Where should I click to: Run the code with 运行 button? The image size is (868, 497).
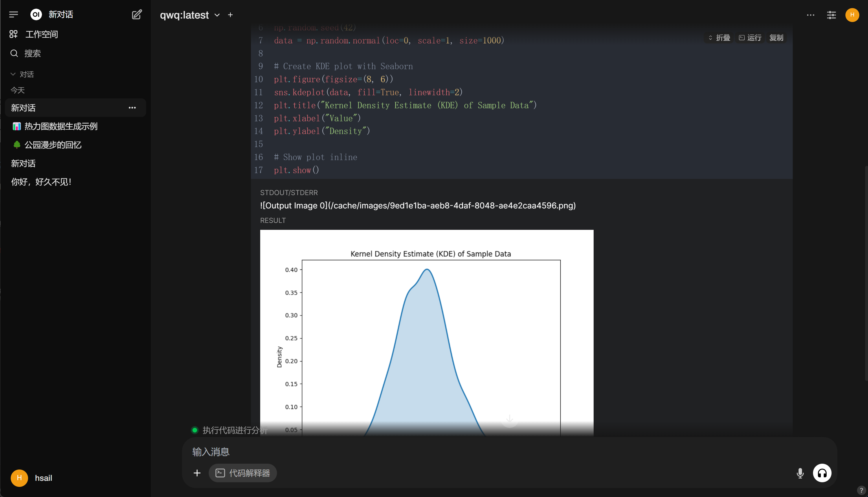tap(750, 38)
